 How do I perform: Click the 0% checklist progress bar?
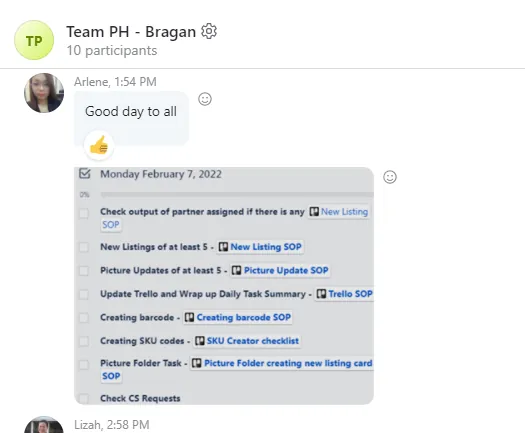coord(237,195)
